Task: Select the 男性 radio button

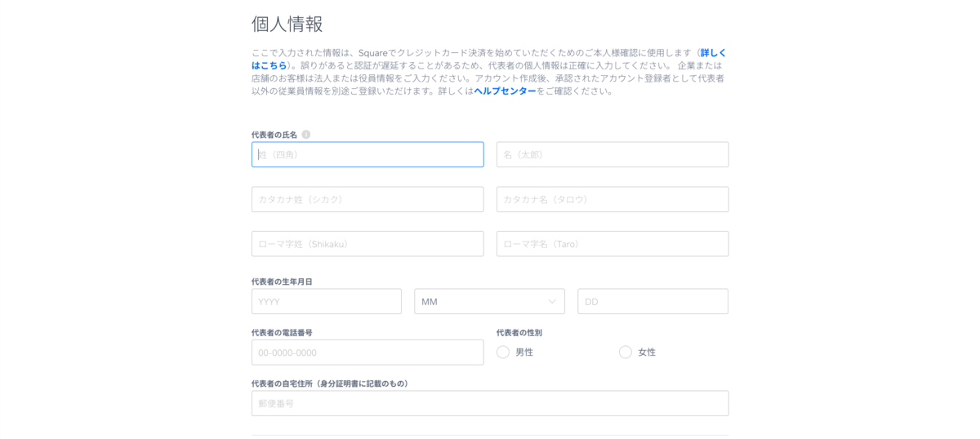Action: tap(503, 352)
